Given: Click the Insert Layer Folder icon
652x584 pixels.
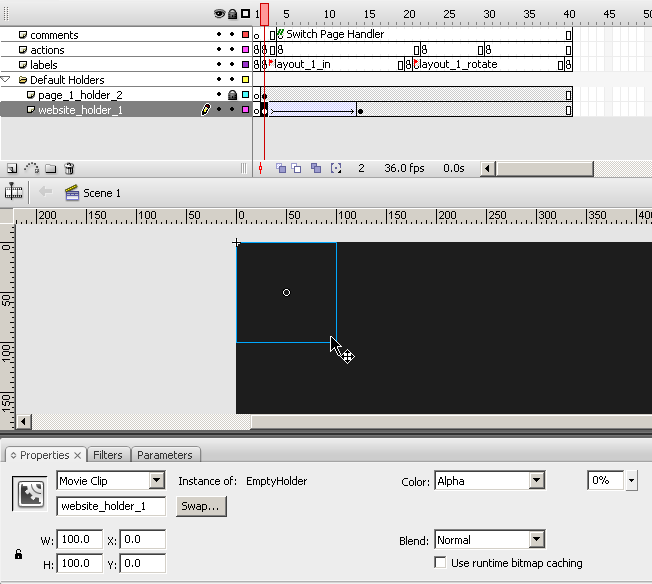Looking at the screenshot, I should click(x=50, y=169).
